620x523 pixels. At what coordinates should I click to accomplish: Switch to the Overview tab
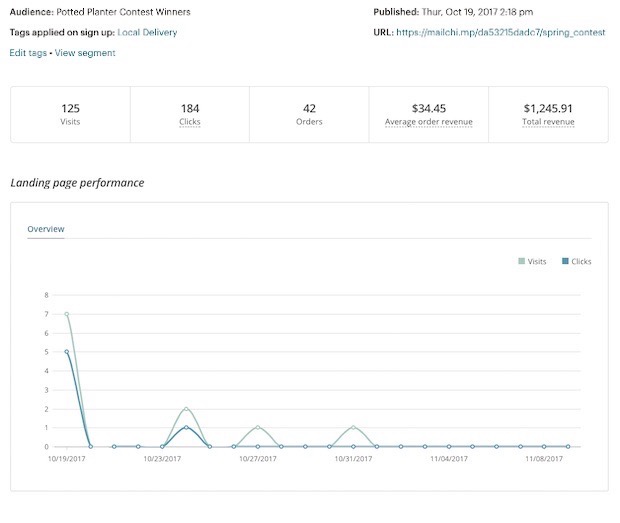46,229
